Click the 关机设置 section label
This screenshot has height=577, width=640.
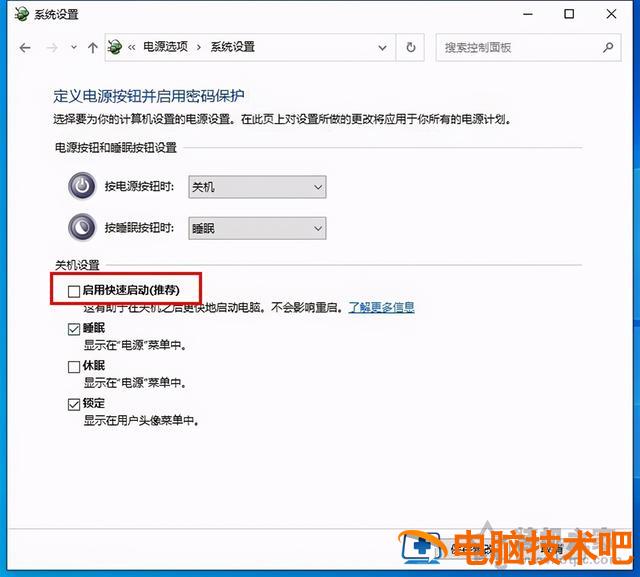pyautogui.click(x=78, y=265)
